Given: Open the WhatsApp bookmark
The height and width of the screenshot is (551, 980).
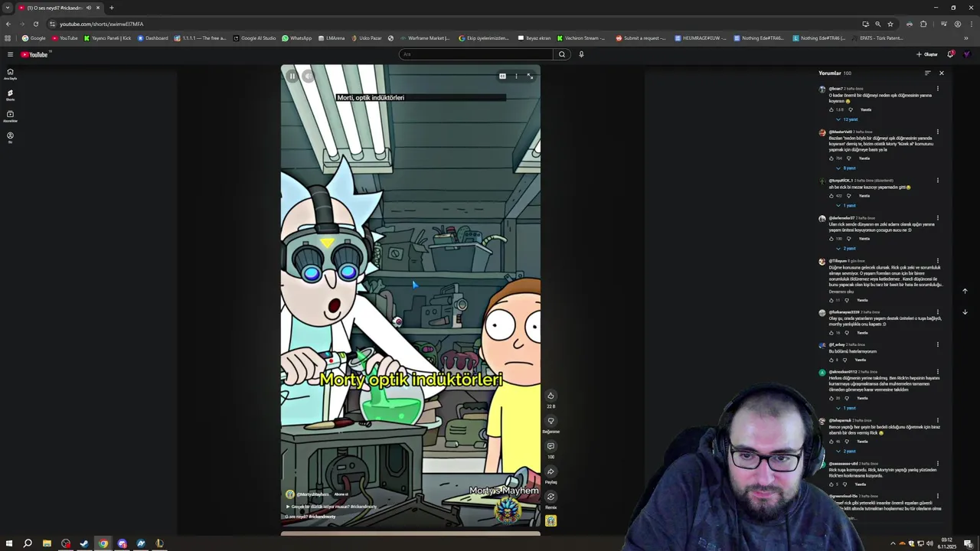Looking at the screenshot, I should coord(297,38).
